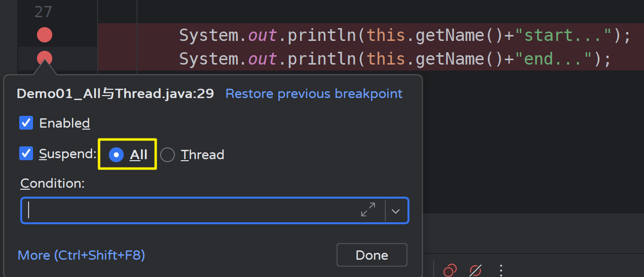Open the three-dot more actions menu

(501, 271)
